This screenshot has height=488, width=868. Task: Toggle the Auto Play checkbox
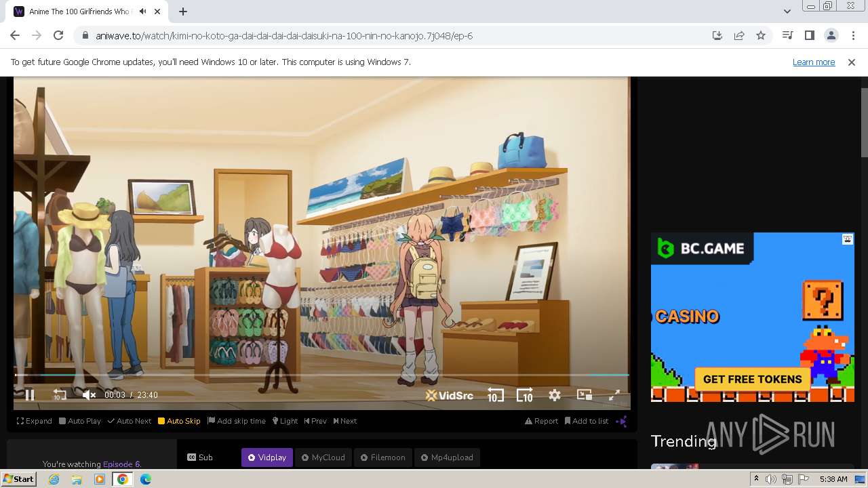[80, 421]
